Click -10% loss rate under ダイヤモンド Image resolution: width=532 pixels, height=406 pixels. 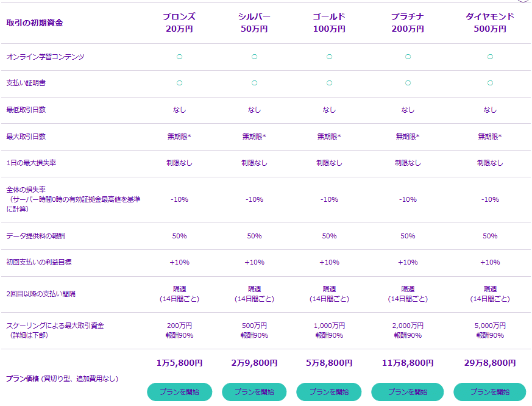(x=490, y=199)
